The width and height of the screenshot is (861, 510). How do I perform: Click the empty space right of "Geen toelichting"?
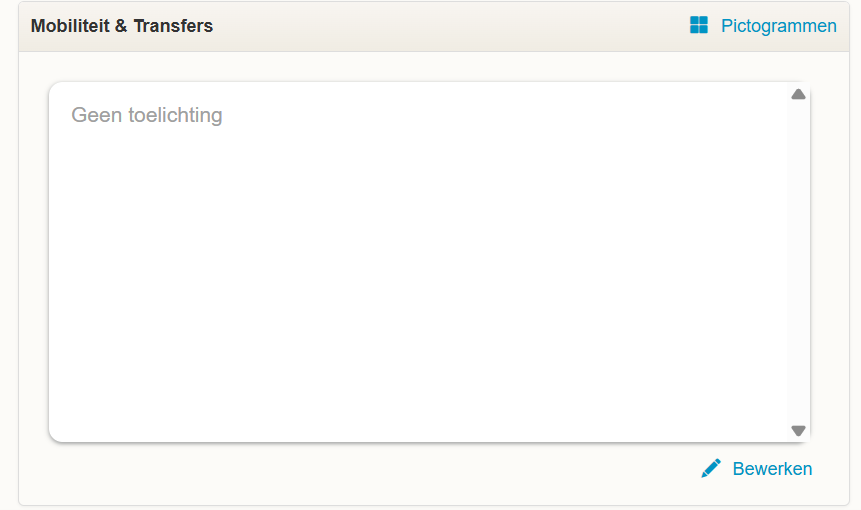point(494,115)
